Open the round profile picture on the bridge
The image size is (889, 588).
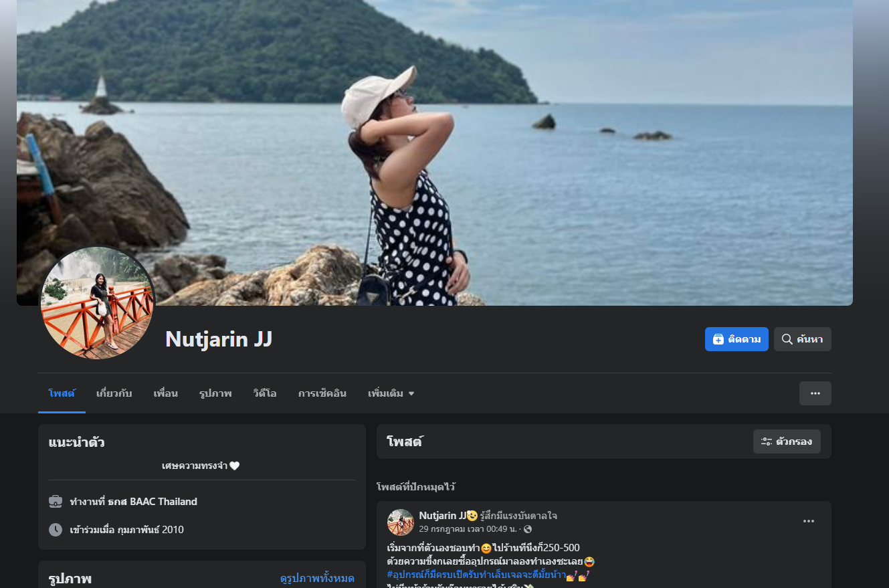click(x=98, y=302)
